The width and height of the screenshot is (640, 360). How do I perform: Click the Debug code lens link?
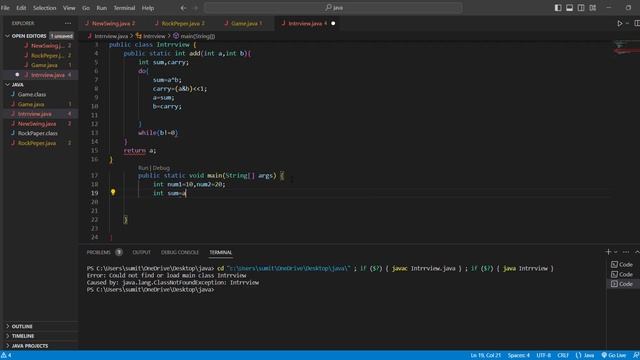click(161, 168)
